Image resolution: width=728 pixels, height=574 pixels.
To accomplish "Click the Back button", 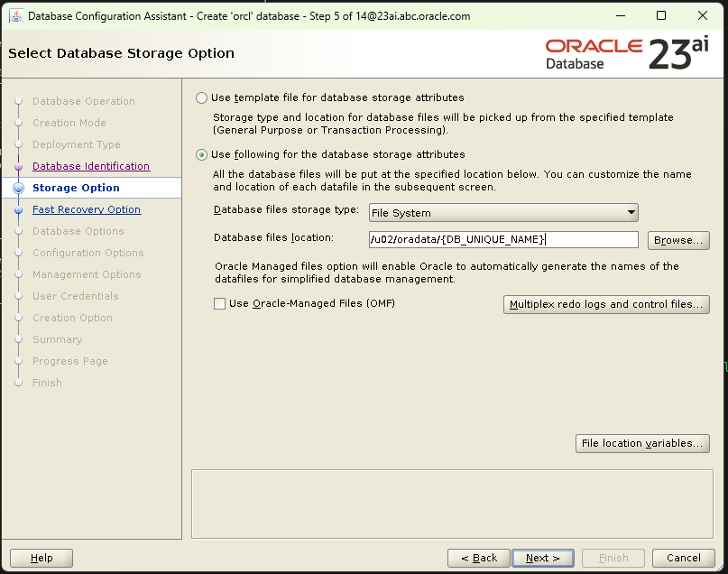I will pyautogui.click(x=478, y=558).
